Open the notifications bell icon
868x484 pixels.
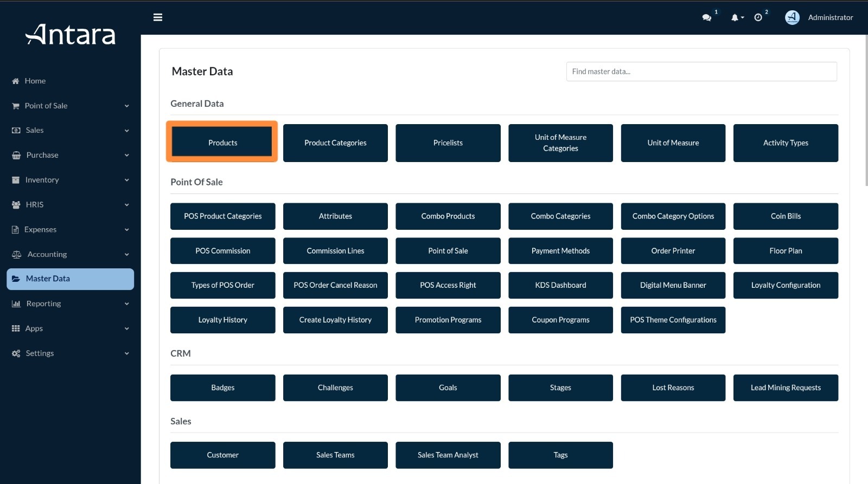(735, 18)
